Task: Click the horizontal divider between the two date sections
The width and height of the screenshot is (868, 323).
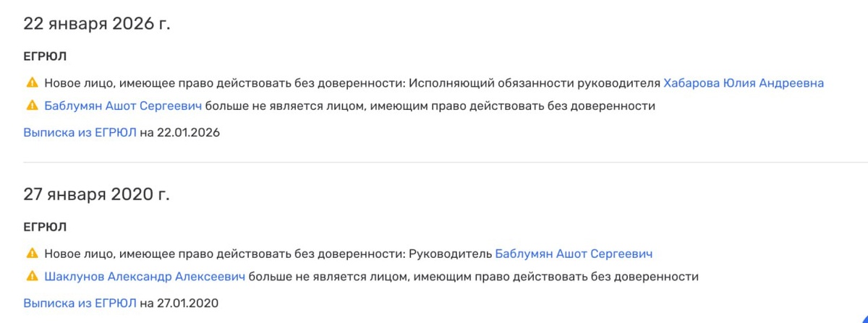Action: pyautogui.click(x=434, y=163)
